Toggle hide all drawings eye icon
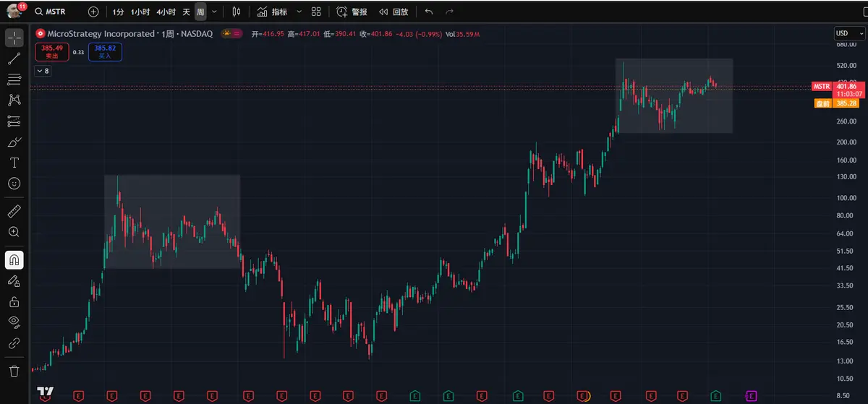The image size is (868, 404). point(14,322)
